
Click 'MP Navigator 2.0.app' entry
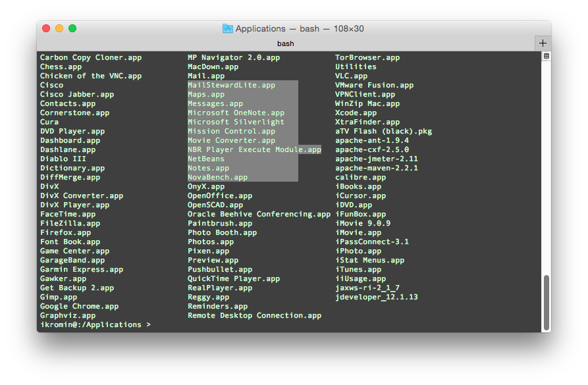(234, 58)
